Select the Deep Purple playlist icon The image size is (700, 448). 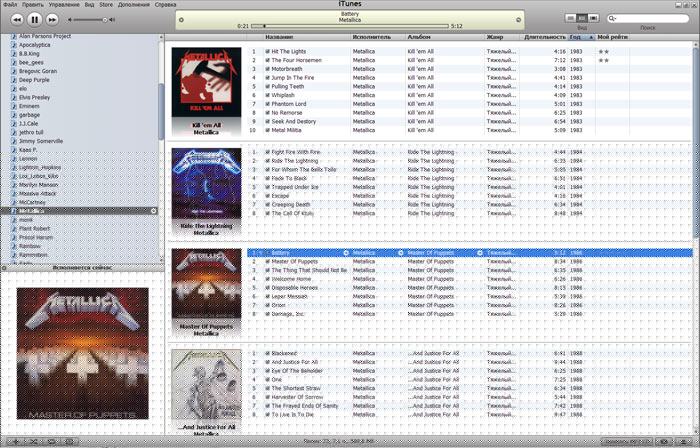[x=13, y=80]
